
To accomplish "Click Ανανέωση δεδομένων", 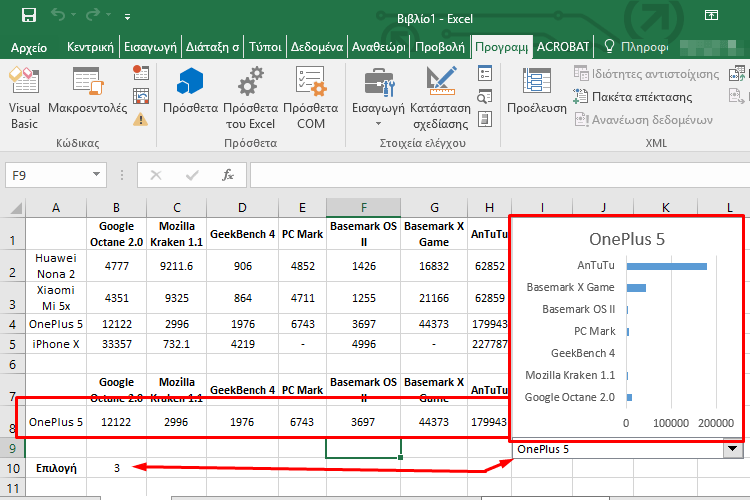I will pos(643,120).
